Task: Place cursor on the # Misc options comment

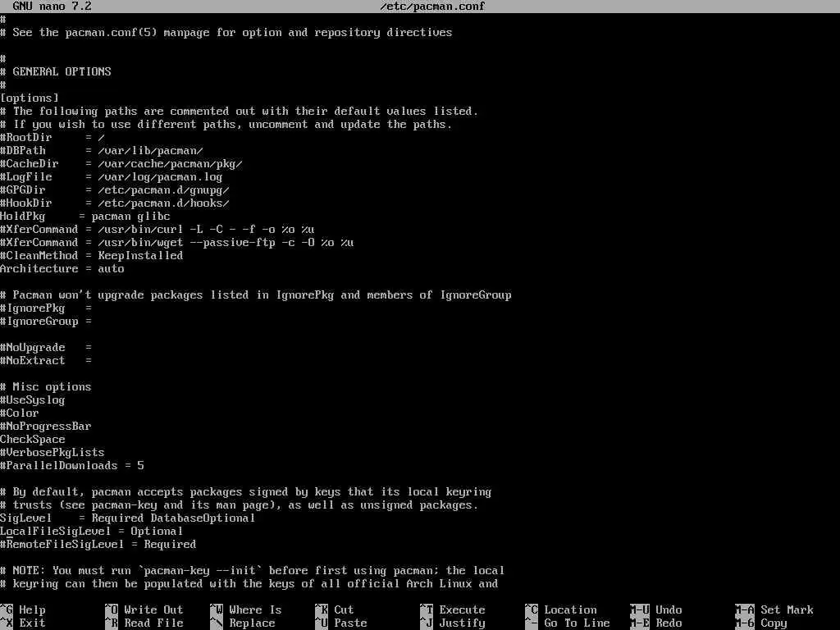Action: click(x=46, y=387)
